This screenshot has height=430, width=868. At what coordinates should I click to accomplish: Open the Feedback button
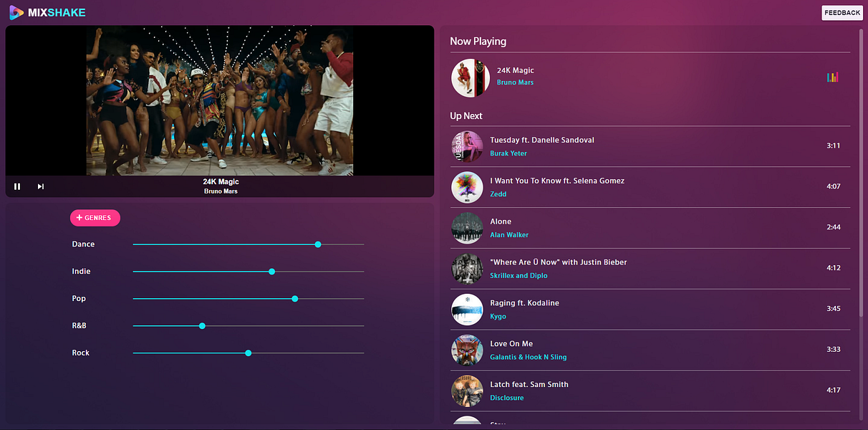[x=842, y=13]
